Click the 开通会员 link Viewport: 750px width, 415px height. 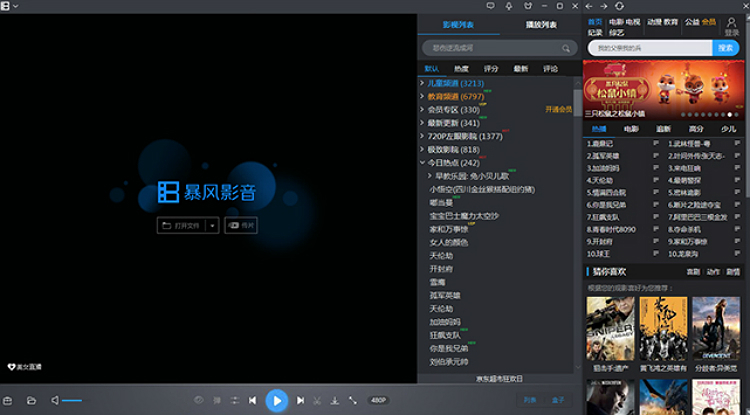click(558, 109)
